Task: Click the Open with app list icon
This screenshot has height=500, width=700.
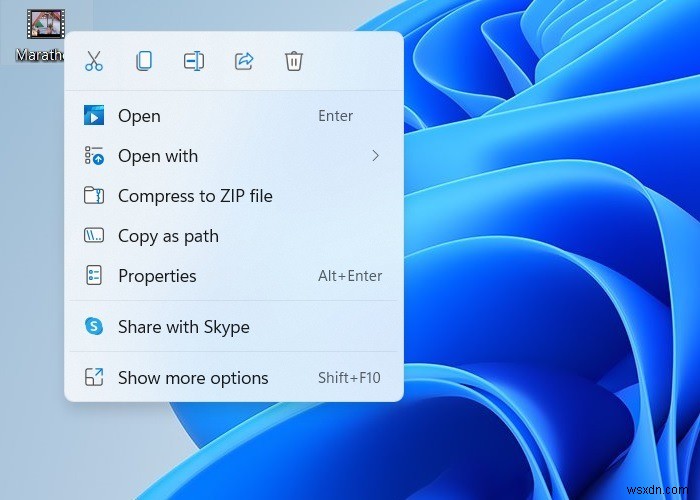Action: pyautogui.click(x=94, y=155)
